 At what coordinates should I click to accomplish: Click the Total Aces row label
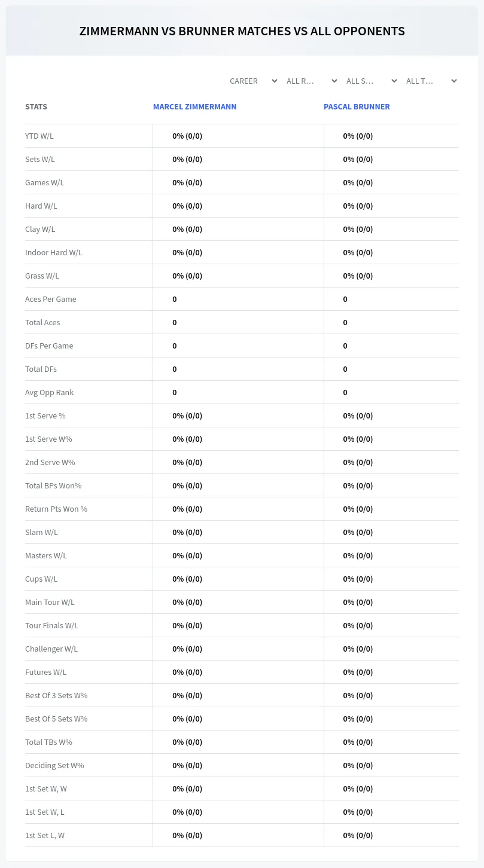pyautogui.click(x=42, y=322)
